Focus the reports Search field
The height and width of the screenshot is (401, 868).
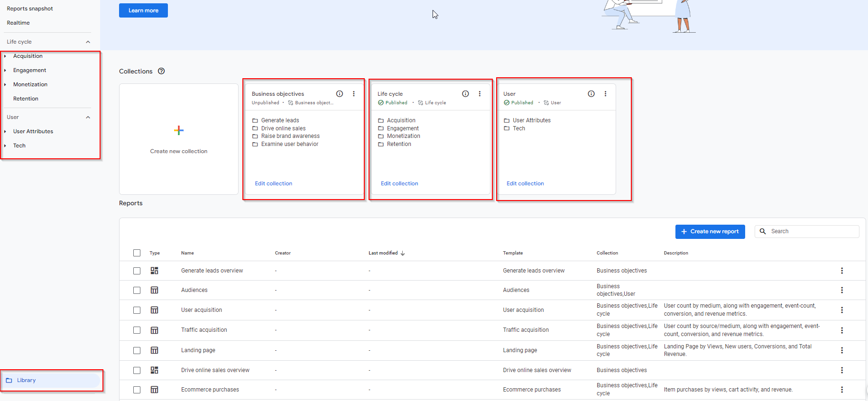[x=812, y=231]
